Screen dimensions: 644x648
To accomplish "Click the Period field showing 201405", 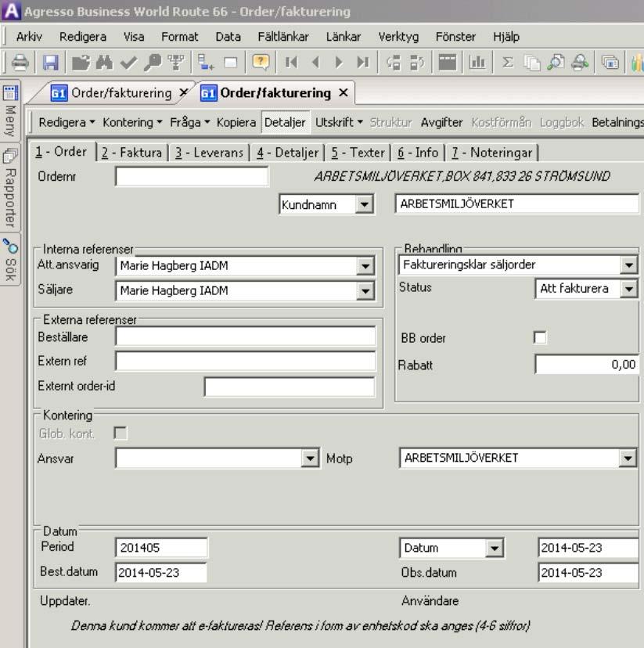I will click(x=161, y=548).
